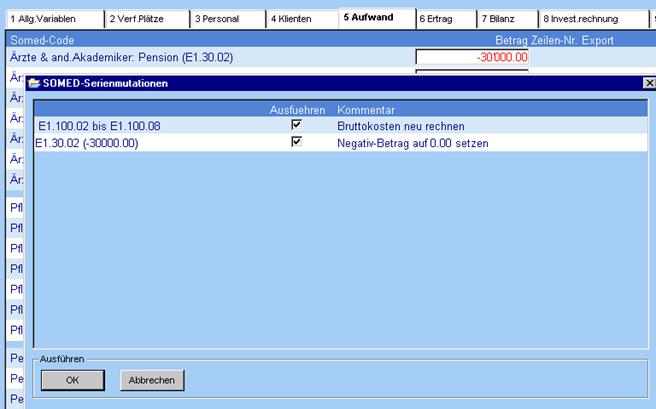The width and height of the screenshot is (656, 409).
Task: Click the Abbrechen button
Action: [x=152, y=380]
